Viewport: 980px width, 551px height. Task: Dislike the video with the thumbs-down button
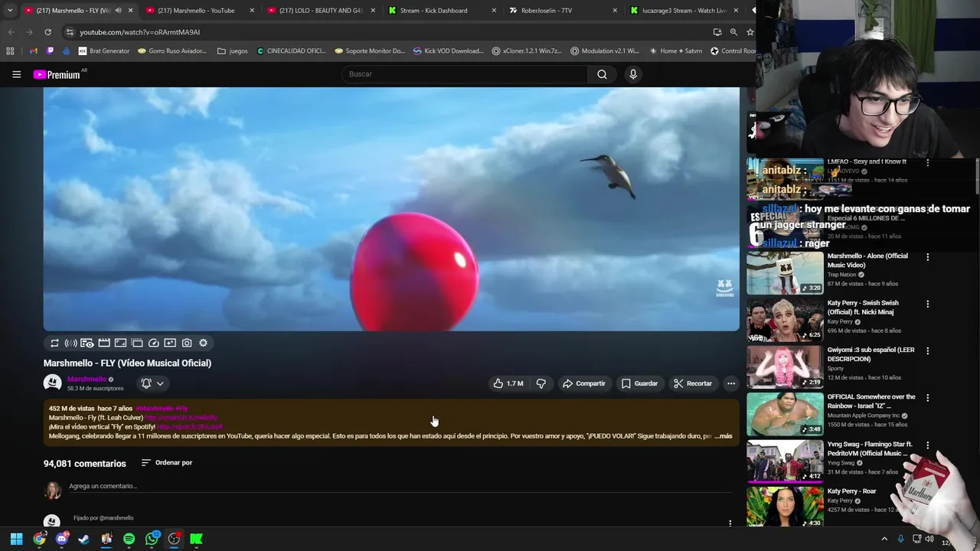(x=541, y=383)
